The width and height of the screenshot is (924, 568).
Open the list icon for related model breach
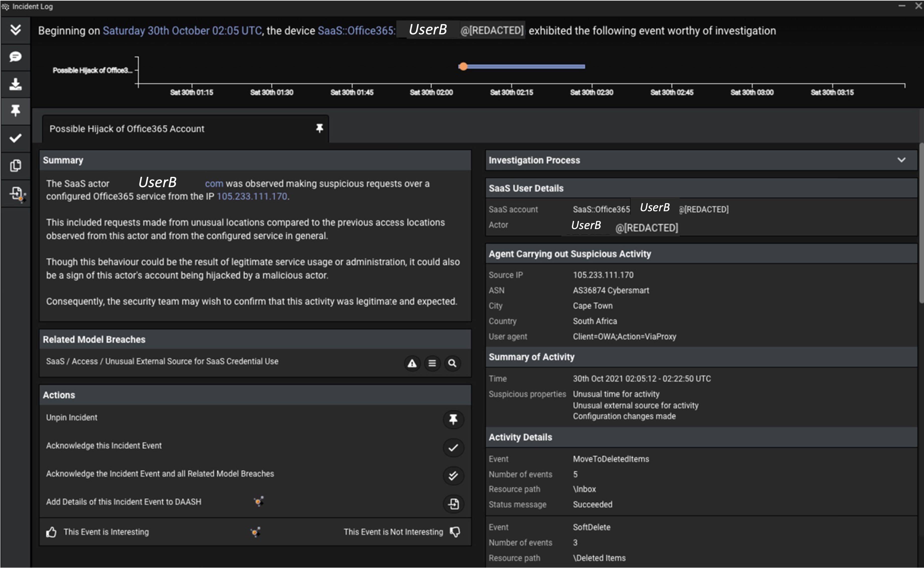432,363
